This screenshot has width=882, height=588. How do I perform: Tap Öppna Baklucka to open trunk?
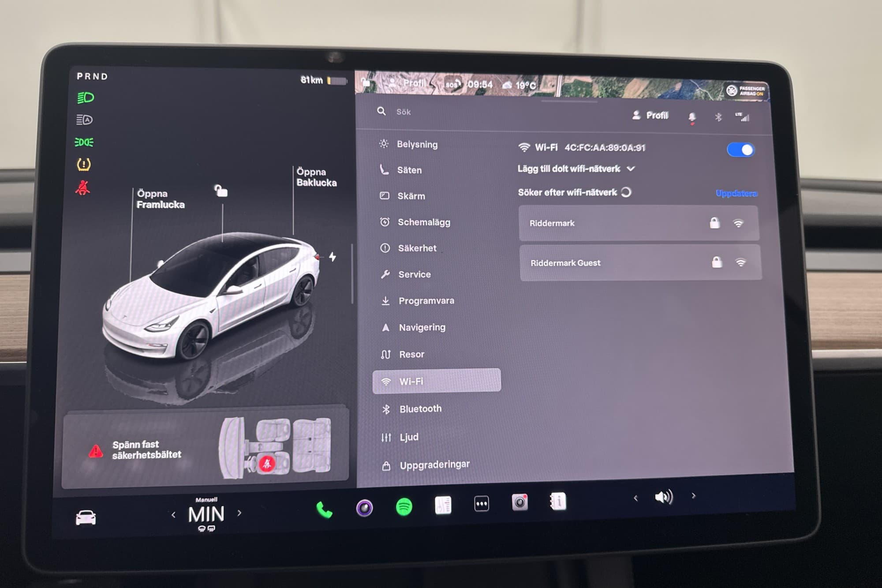[x=316, y=177]
